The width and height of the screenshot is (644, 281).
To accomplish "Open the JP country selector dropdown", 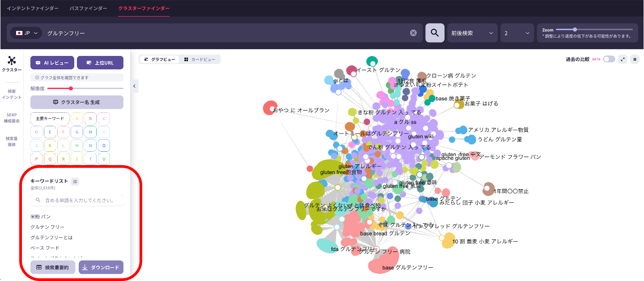I will [26, 33].
